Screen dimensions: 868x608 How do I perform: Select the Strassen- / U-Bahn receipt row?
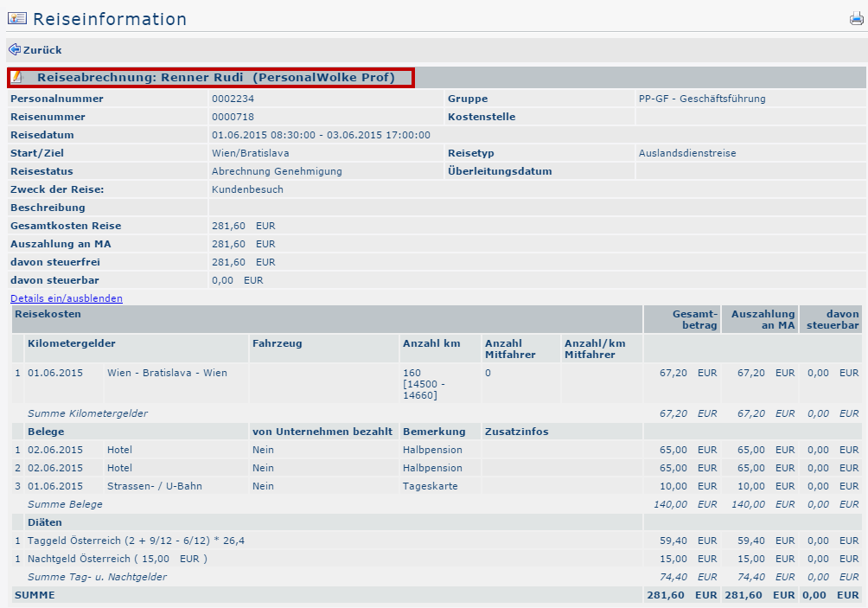click(154, 486)
